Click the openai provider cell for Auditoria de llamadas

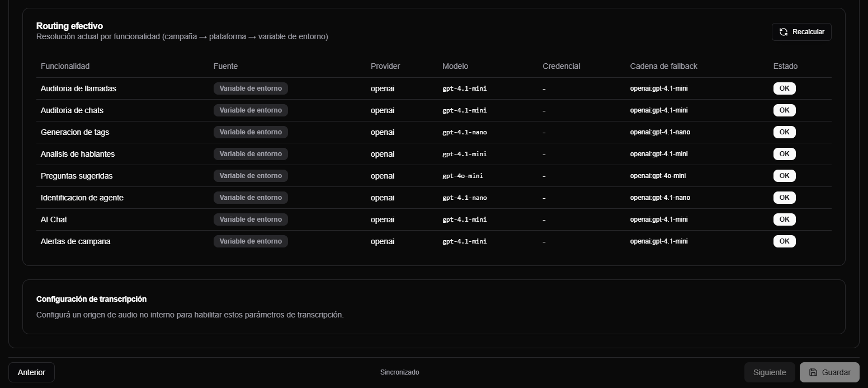(383, 88)
